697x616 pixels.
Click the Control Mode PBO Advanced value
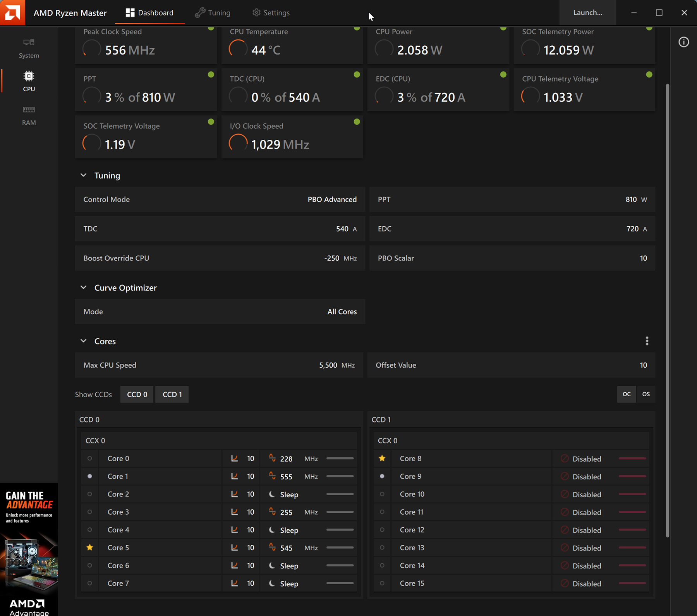[x=332, y=200]
